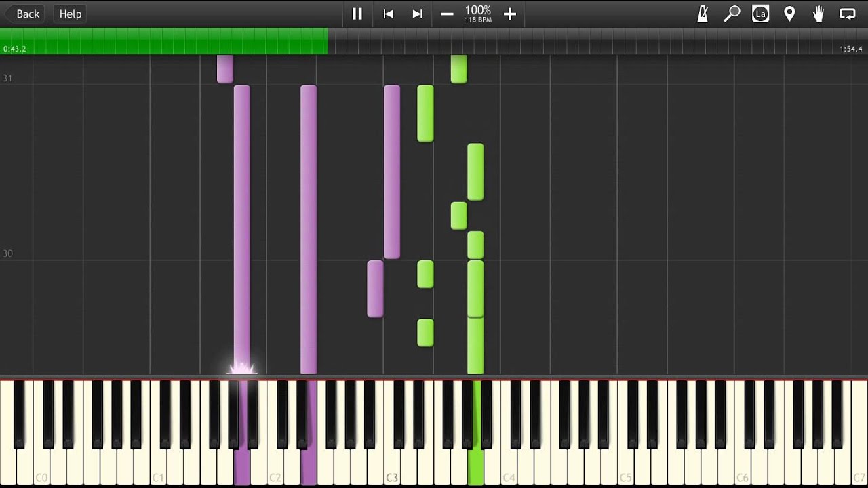868x488 pixels.
Task: Toggle the metronome icon
Action: point(703,14)
